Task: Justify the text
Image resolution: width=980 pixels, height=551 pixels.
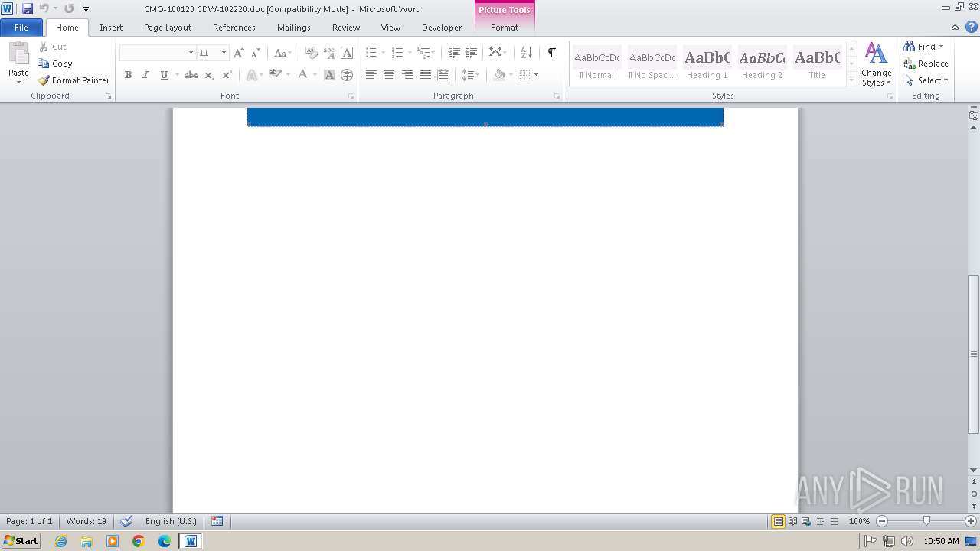Action: click(425, 75)
